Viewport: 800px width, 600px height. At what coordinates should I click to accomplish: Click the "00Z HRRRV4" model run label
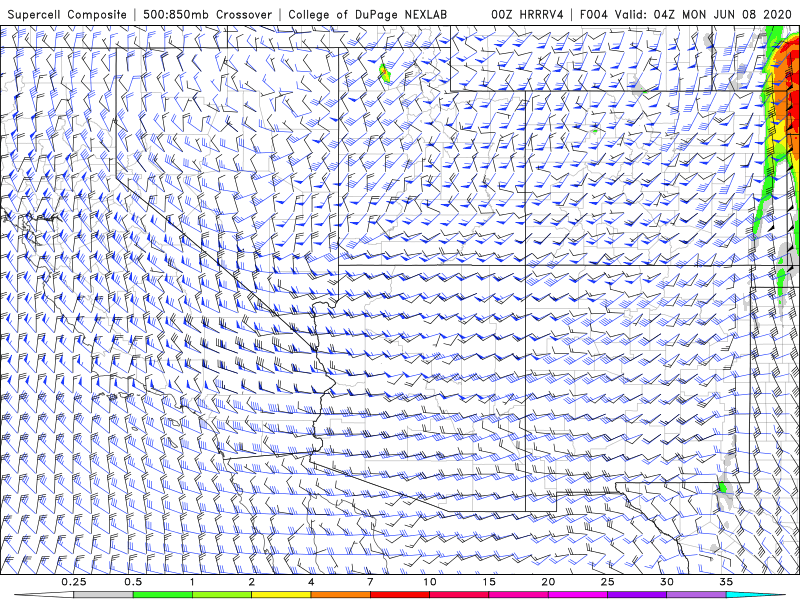coord(527,14)
